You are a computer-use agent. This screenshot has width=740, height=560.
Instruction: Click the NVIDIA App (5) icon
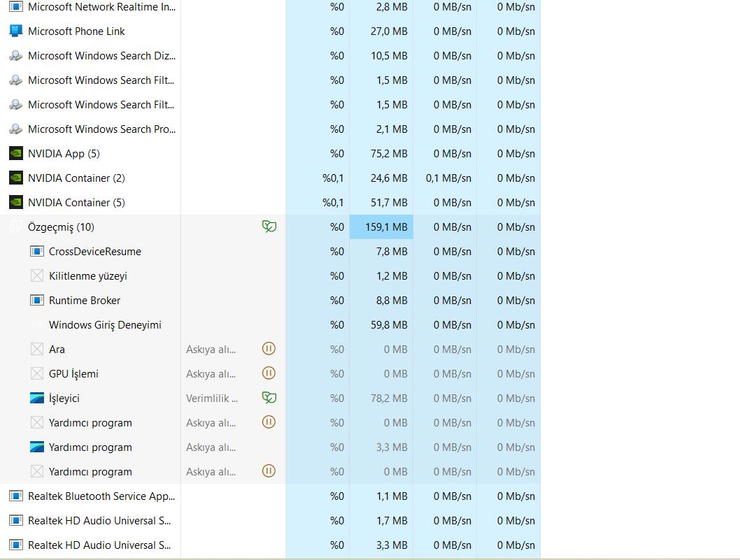pyautogui.click(x=16, y=153)
